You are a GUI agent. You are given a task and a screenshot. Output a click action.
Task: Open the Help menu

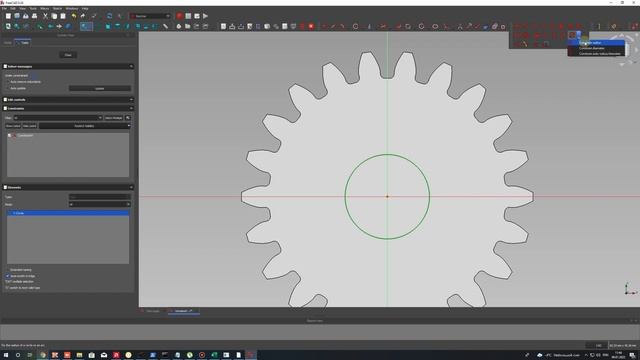click(85, 8)
